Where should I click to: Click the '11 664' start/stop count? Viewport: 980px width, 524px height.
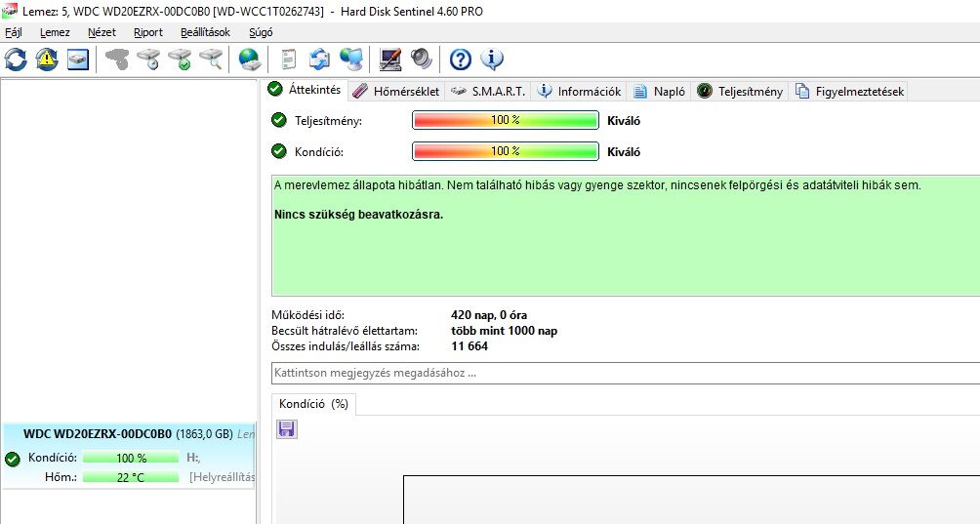470,346
